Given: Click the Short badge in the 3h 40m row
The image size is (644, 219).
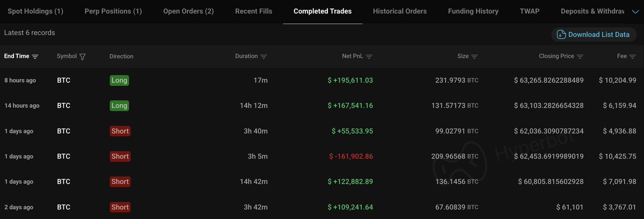Looking at the screenshot, I should [120, 131].
